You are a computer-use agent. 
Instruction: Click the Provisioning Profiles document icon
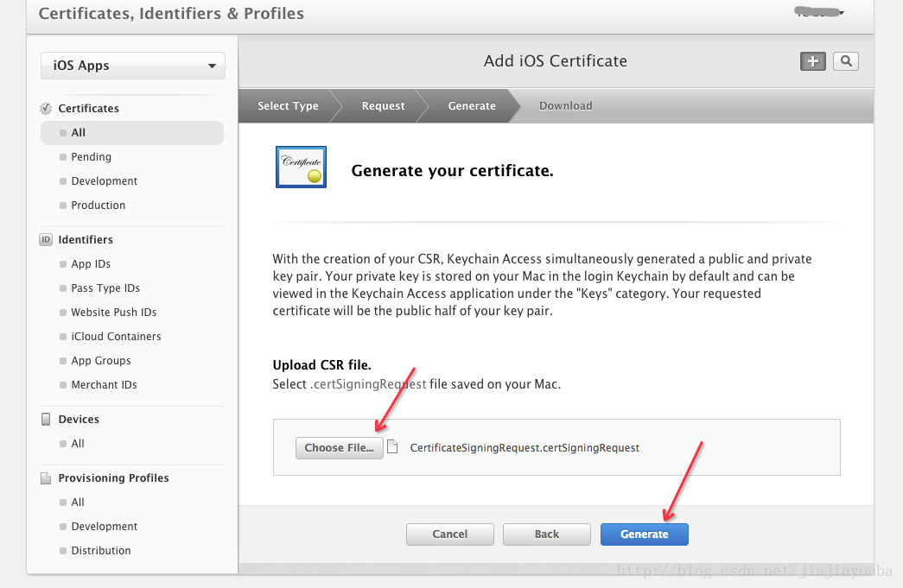coord(46,478)
